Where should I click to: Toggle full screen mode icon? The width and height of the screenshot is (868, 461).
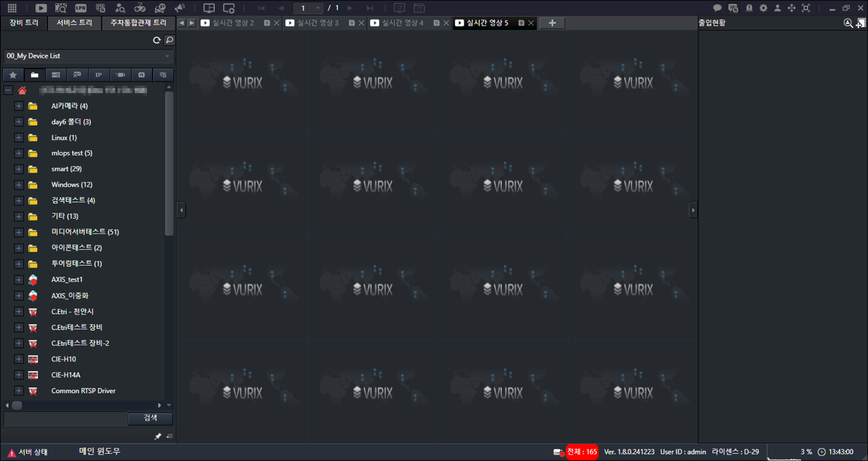(x=806, y=8)
